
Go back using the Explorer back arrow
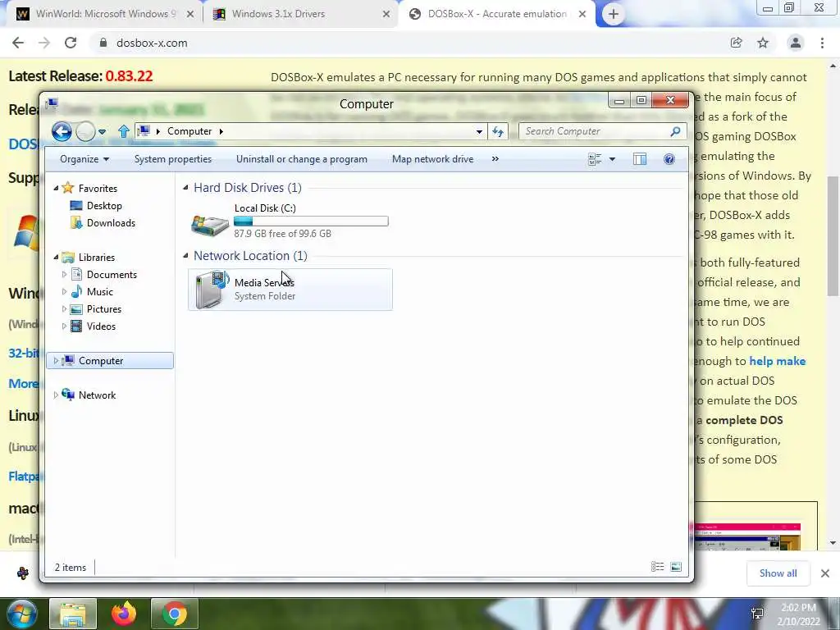[x=62, y=131]
